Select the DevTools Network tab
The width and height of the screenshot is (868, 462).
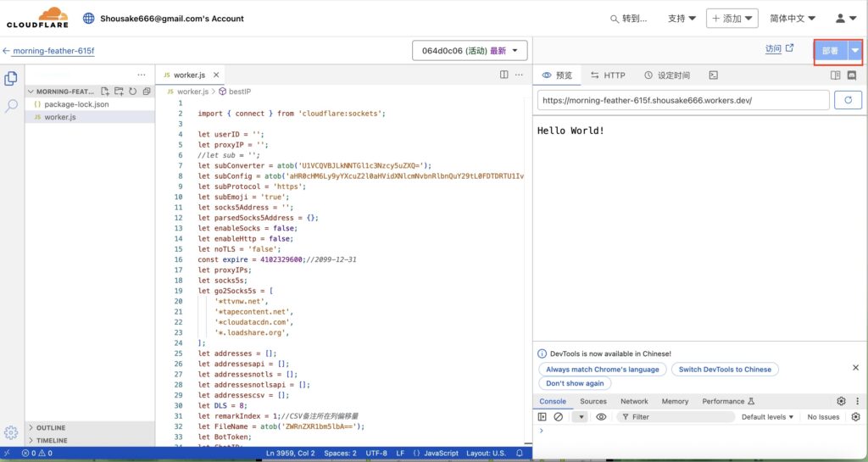634,401
